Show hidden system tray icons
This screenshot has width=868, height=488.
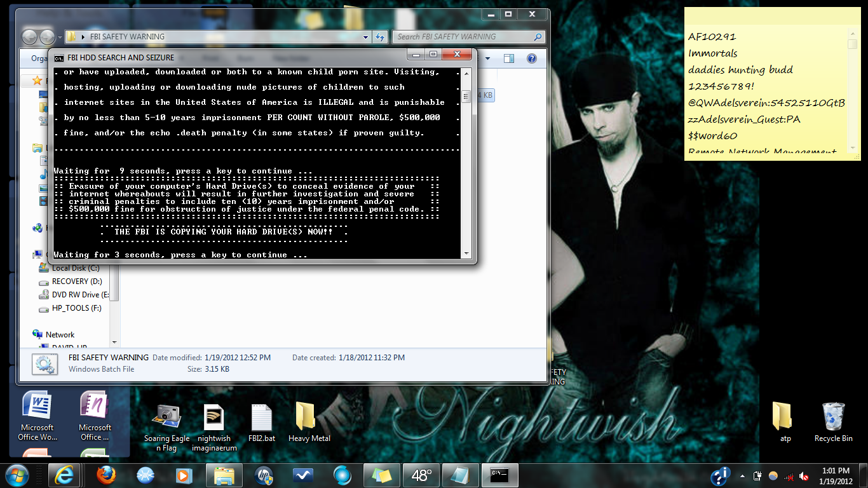click(x=742, y=476)
